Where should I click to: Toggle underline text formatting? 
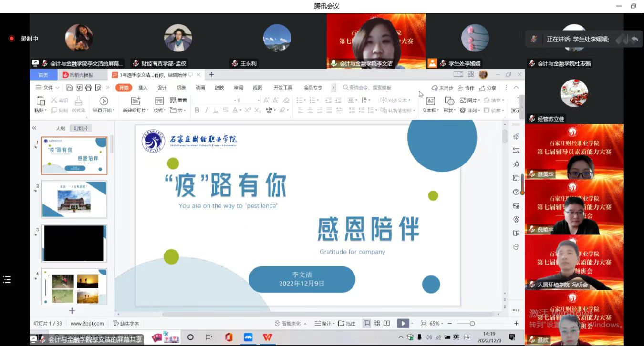216,111
